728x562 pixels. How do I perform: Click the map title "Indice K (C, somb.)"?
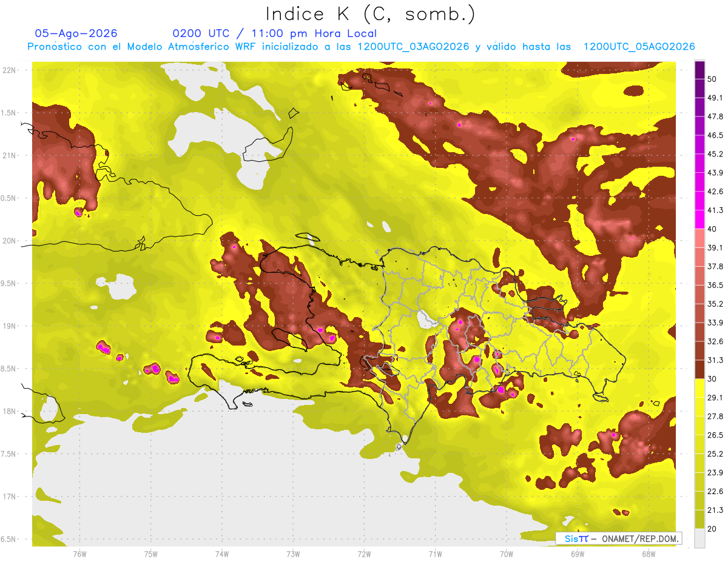pos(371,14)
